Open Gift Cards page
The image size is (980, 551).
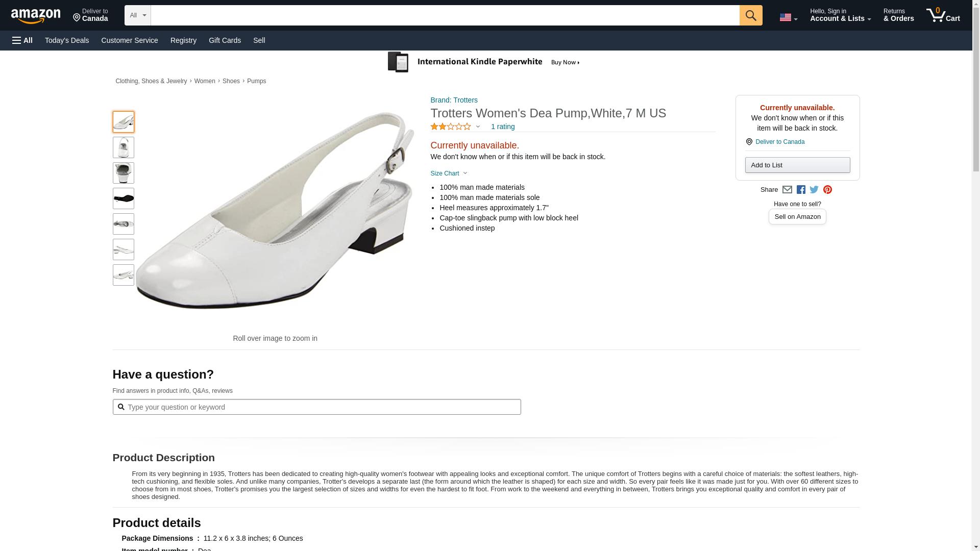pyautogui.click(x=225, y=40)
